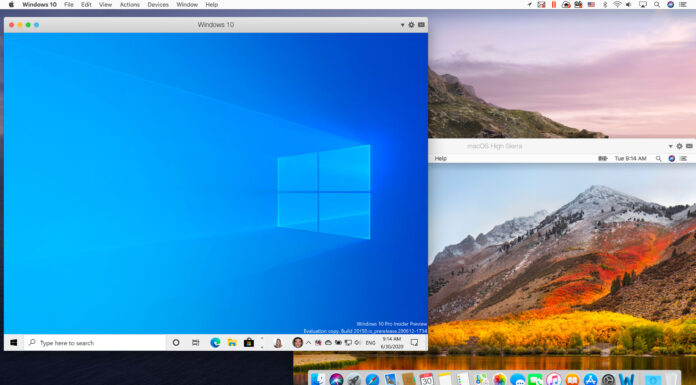Image resolution: width=696 pixels, height=385 pixels.
Task: Launch iTunes from the Dock
Action: click(554, 380)
